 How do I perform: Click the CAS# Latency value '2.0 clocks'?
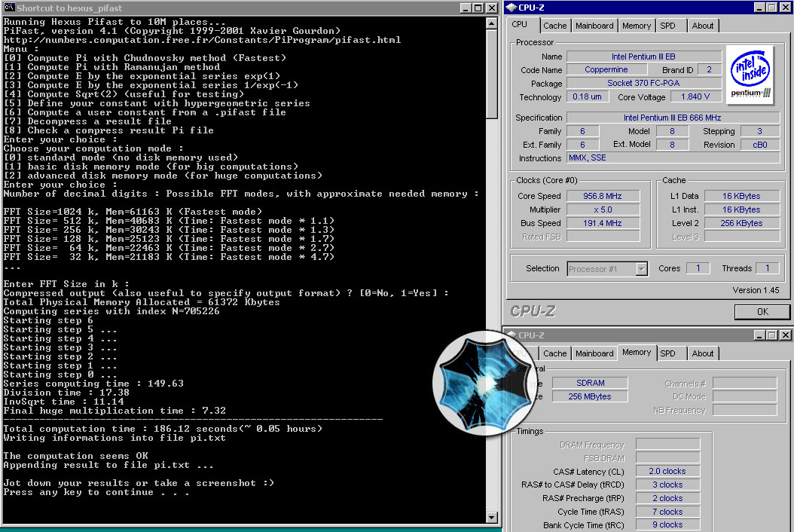[x=668, y=471]
